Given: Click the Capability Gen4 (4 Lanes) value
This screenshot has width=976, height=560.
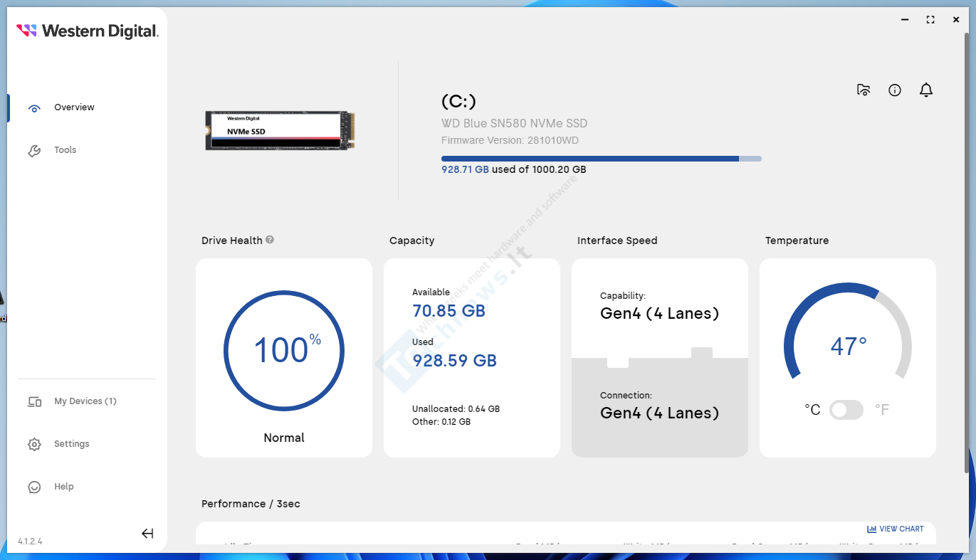Looking at the screenshot, I should 660,314.
